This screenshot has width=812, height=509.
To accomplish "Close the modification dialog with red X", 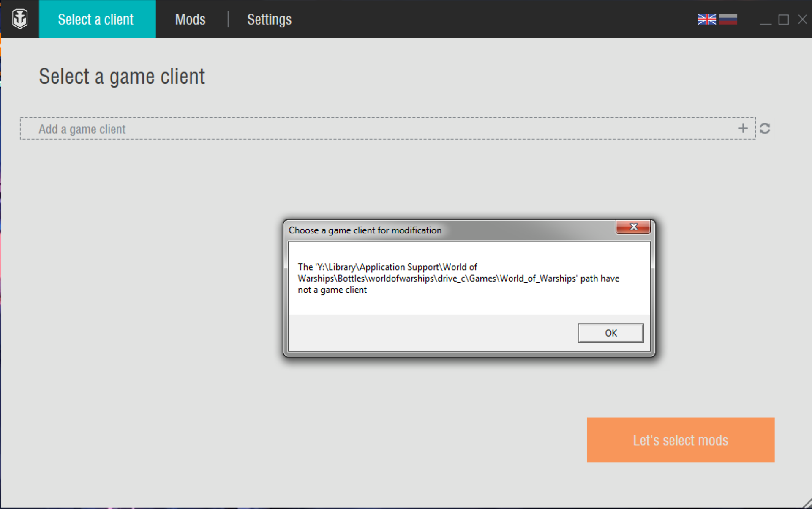I will (633, 227).
